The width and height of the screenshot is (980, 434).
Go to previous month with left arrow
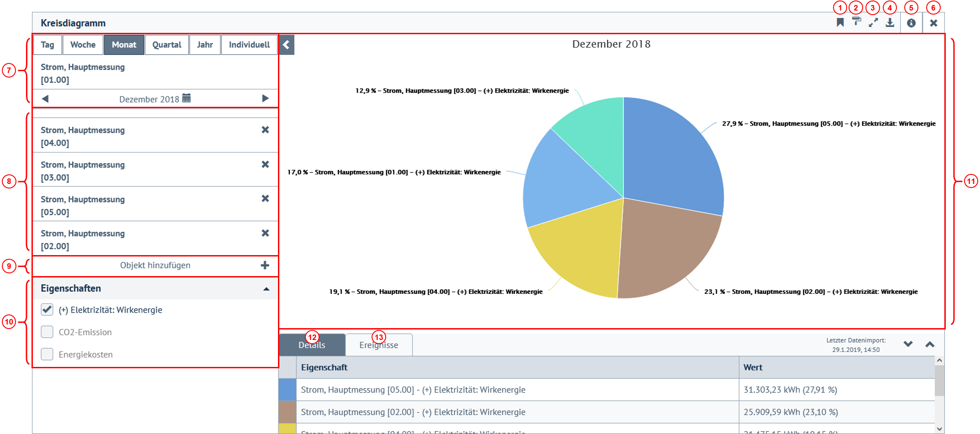point(45,99)
